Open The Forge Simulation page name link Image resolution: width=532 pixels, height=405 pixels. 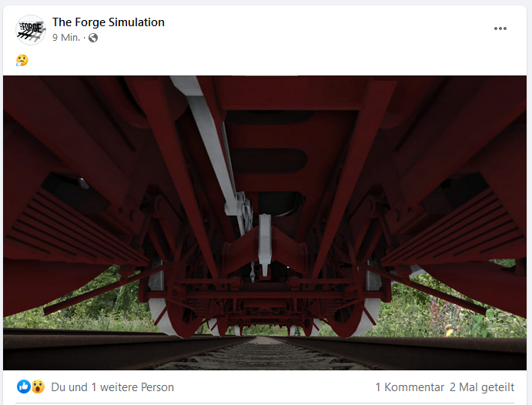click(x=109, y=22)
